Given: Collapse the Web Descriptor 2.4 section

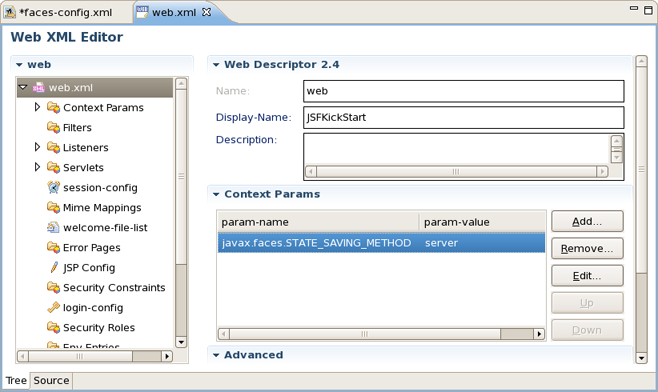Looking at the screenshot, I should point(216,65).
